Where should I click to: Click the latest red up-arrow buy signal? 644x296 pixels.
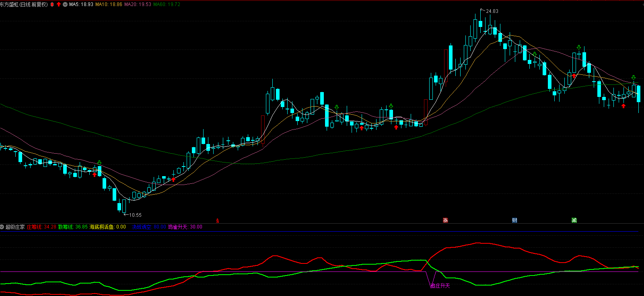tap(623, 106)
